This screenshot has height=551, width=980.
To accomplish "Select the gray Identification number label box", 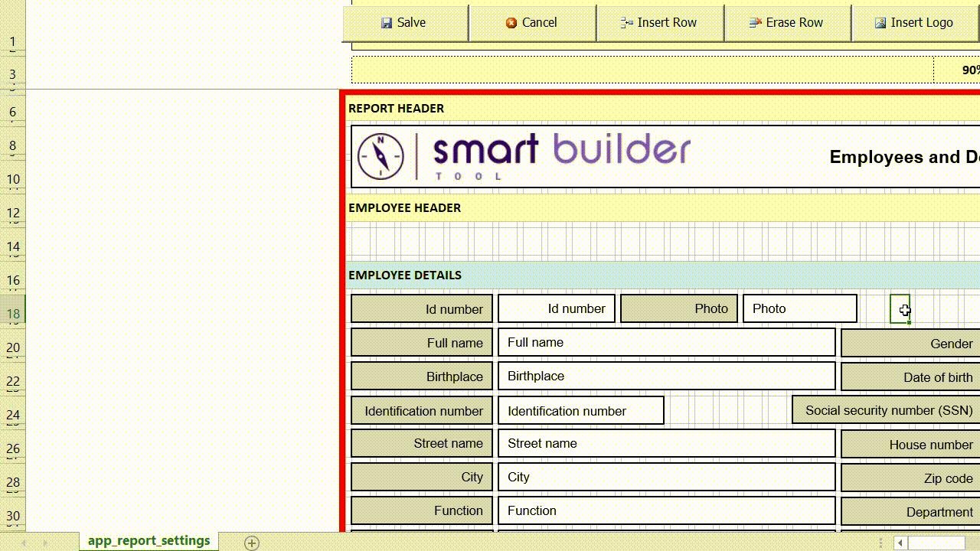I will [422, 410].
